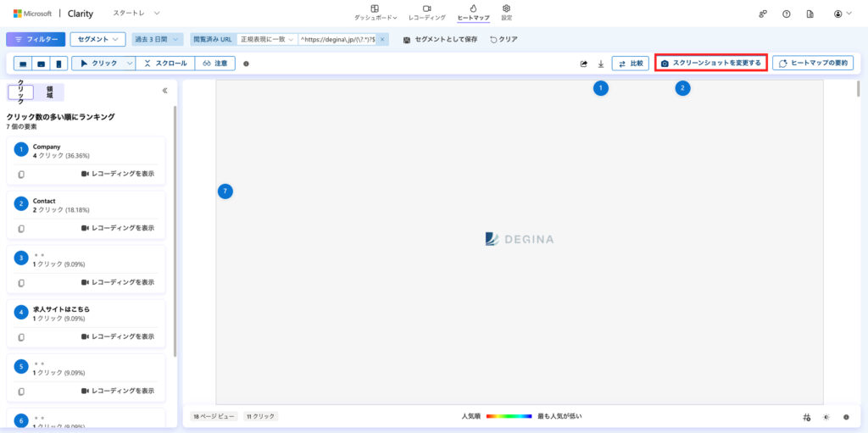Select the tablet device view icon
Image resolution: width=868 pixels, height=433 pixels.
click(x=41, y=64)
